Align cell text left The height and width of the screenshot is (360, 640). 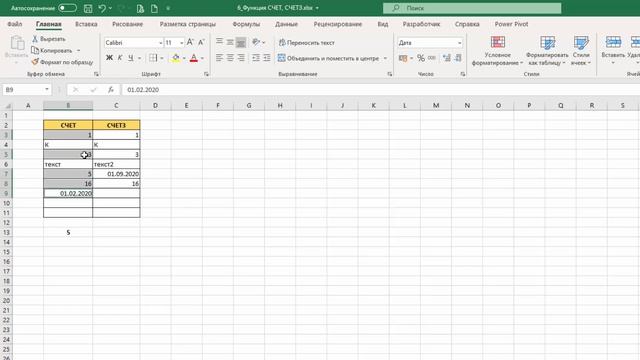point(220,58)
